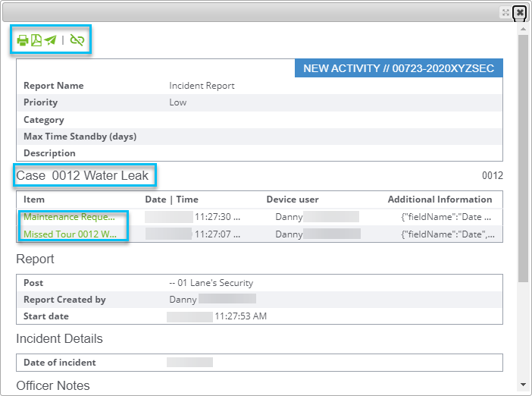Select the Low priority value

178,102
